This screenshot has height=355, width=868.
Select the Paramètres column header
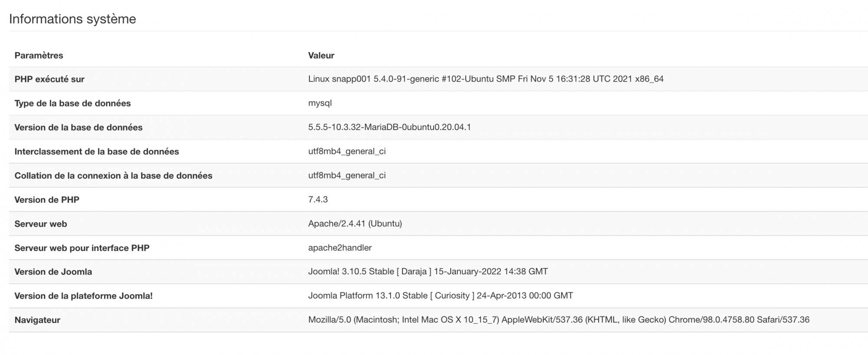coord(39,55)
